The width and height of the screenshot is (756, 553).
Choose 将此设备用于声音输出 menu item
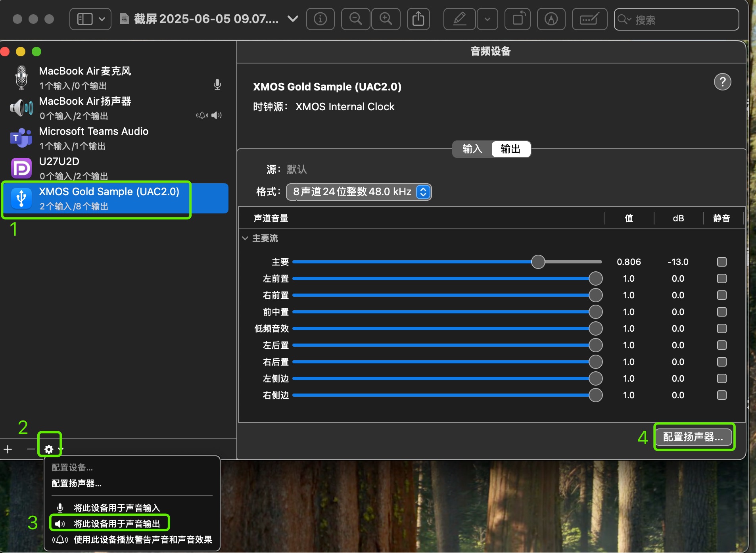click(x=132, y=524)
